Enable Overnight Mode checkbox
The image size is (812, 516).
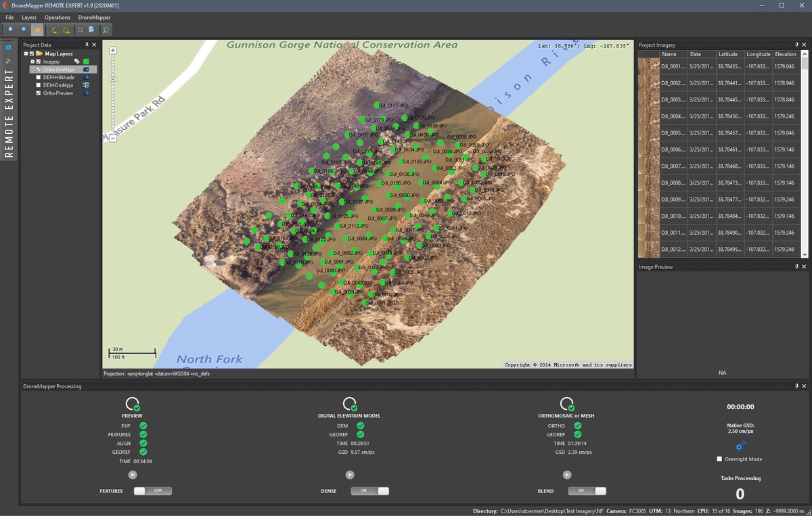pos(719,459)
